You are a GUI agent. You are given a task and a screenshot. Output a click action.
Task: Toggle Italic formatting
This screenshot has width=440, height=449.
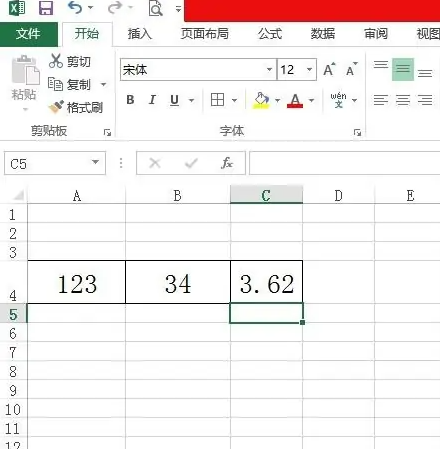pyautogui.click(x=152, y=100)
